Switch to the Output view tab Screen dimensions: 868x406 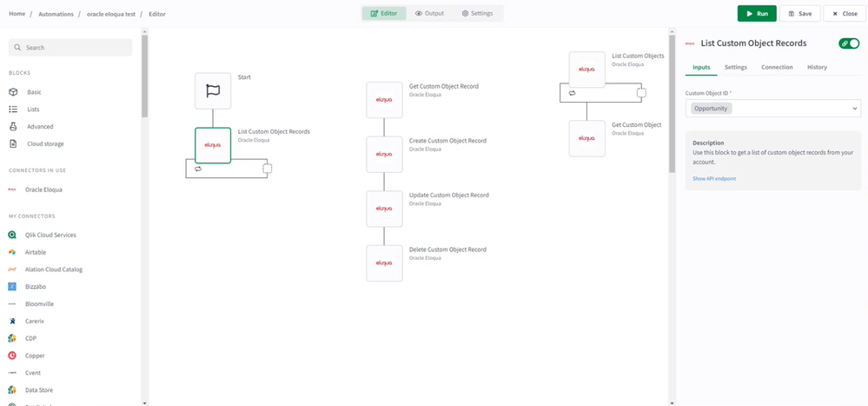[429, 13]
